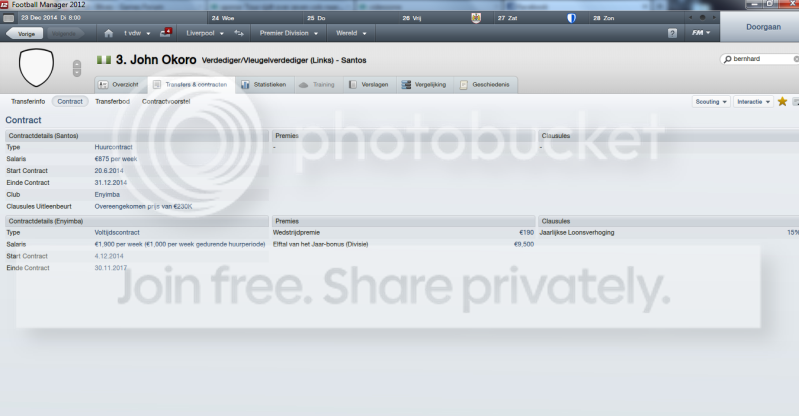
Task: Click the next arrow in date bar
Action: (714, 17)
